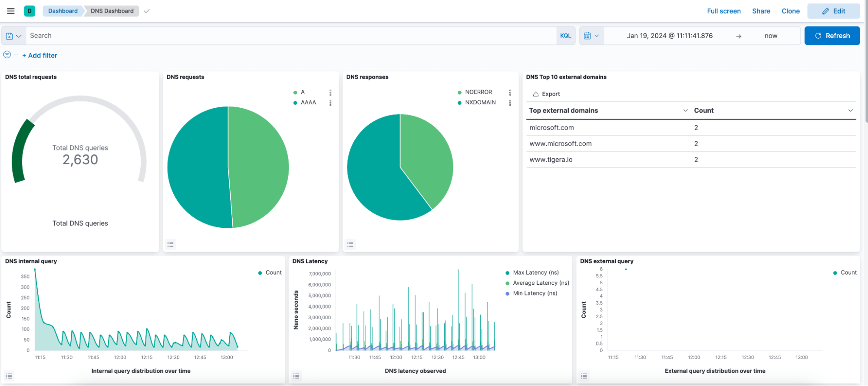Click the 2,630 total queries value

point(80,160)
